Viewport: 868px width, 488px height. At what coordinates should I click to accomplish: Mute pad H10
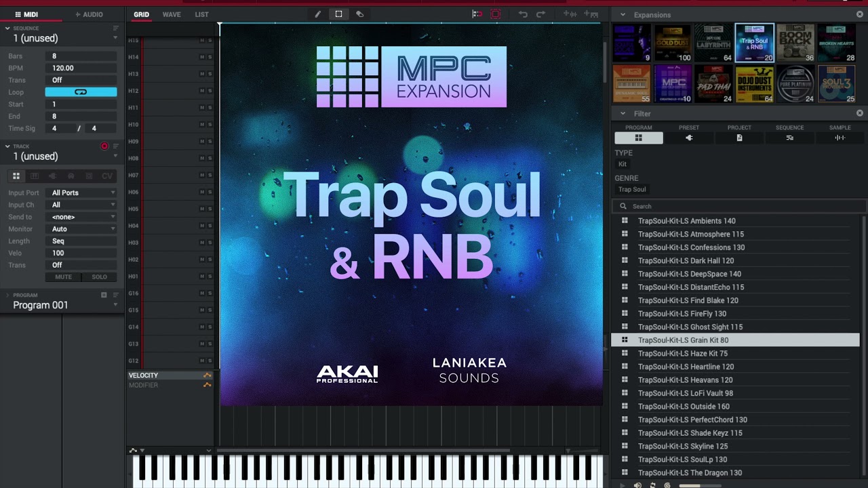(x=202, y=125)
